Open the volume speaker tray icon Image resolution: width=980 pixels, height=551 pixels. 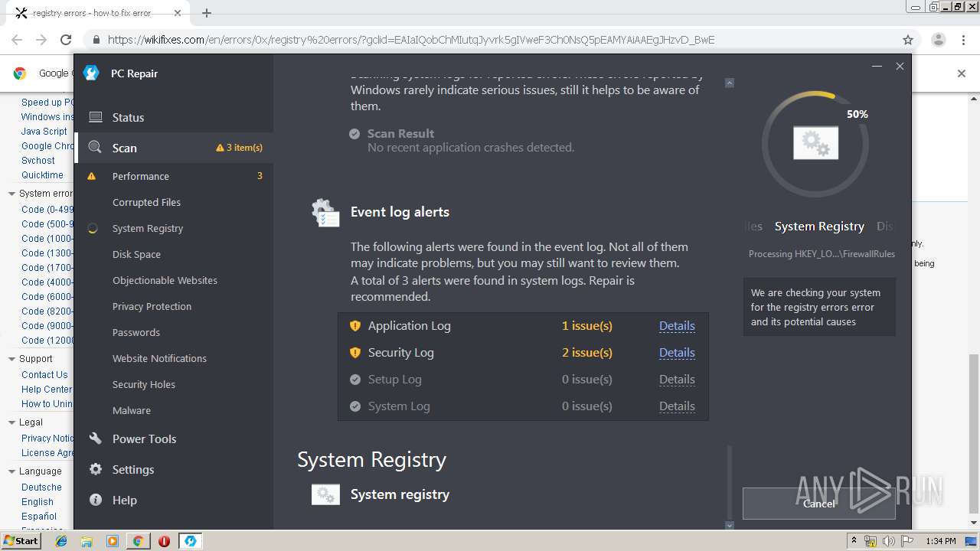[x=889, y=541]
